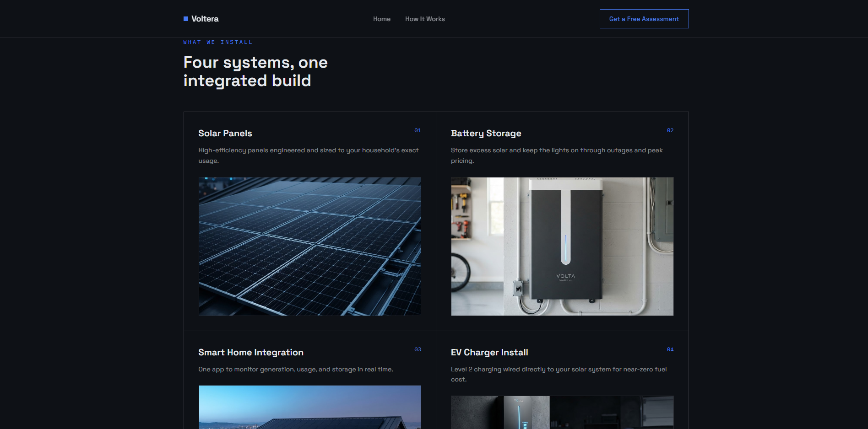Select the Solar Panels card heading
The width and height of the screenshot is (868, 429).
[225, 133]
